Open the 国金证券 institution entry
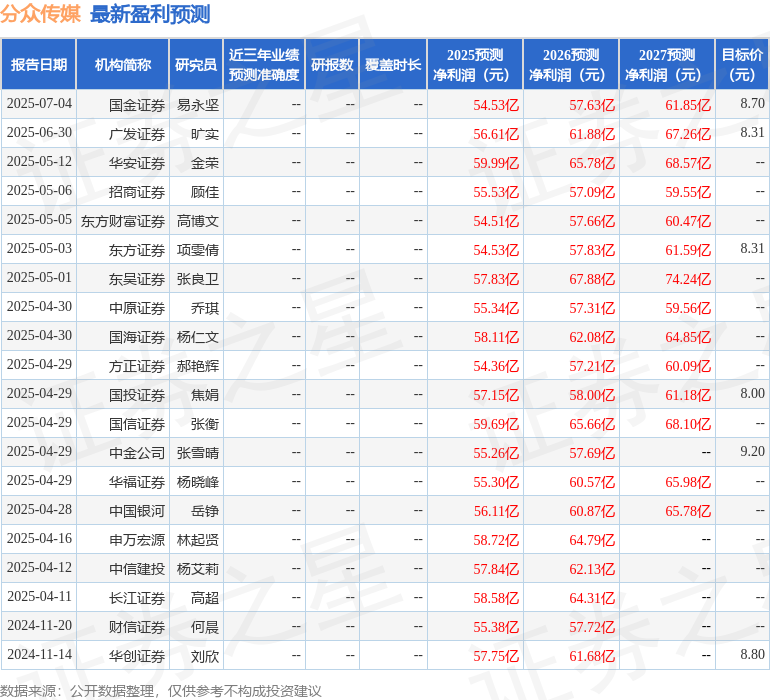 pos(137,104)
